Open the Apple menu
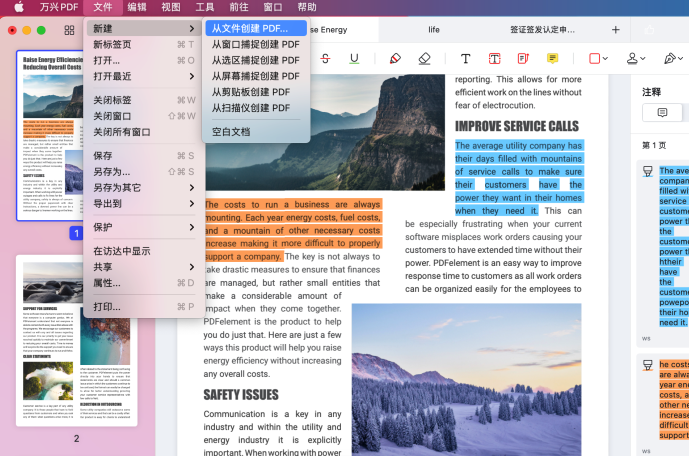The width and height of the screenshot is (689, 456). pyautogui.click(x=19, y=7)
